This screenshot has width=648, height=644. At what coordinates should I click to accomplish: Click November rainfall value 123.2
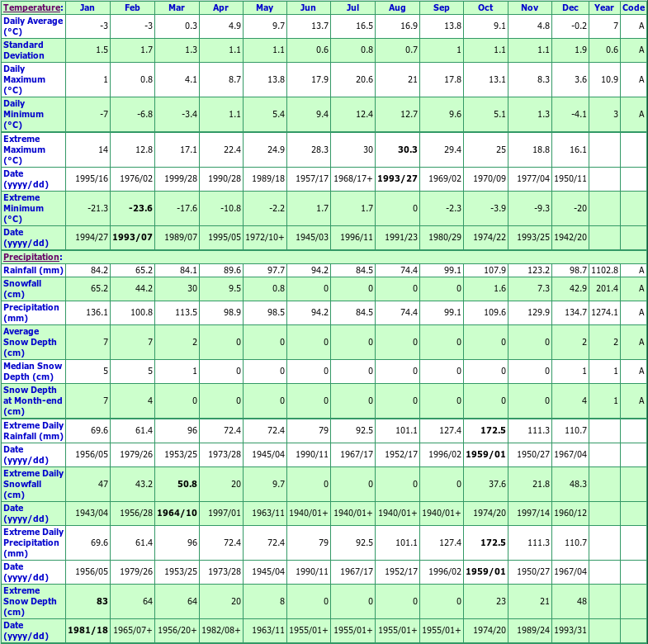pyautogui.click(x=538, y=270)
